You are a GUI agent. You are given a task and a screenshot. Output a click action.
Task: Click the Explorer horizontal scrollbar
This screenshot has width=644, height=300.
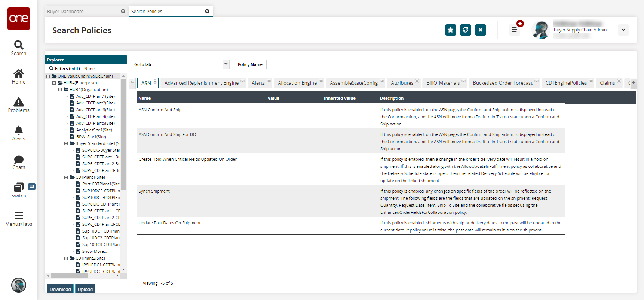(69, 276)
